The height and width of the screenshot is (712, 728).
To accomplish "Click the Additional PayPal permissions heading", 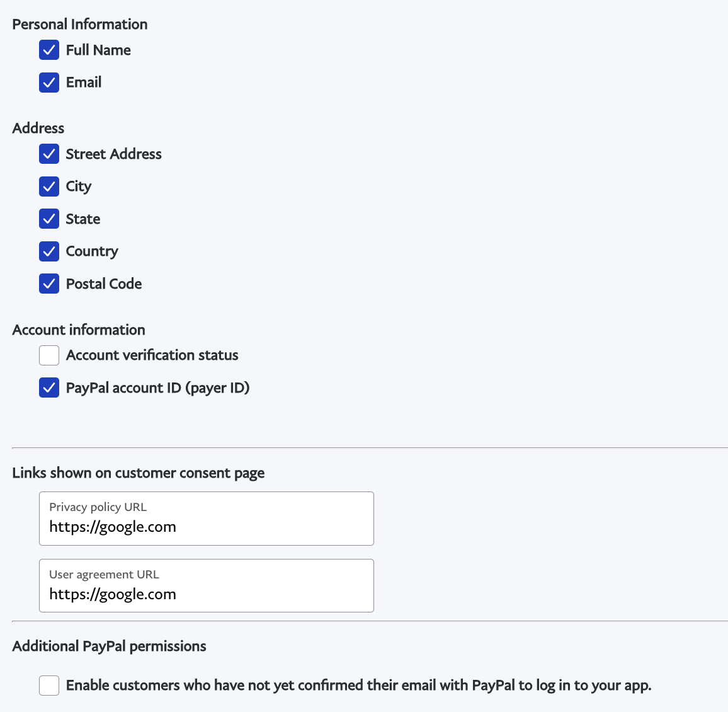I will click(109, 646).
